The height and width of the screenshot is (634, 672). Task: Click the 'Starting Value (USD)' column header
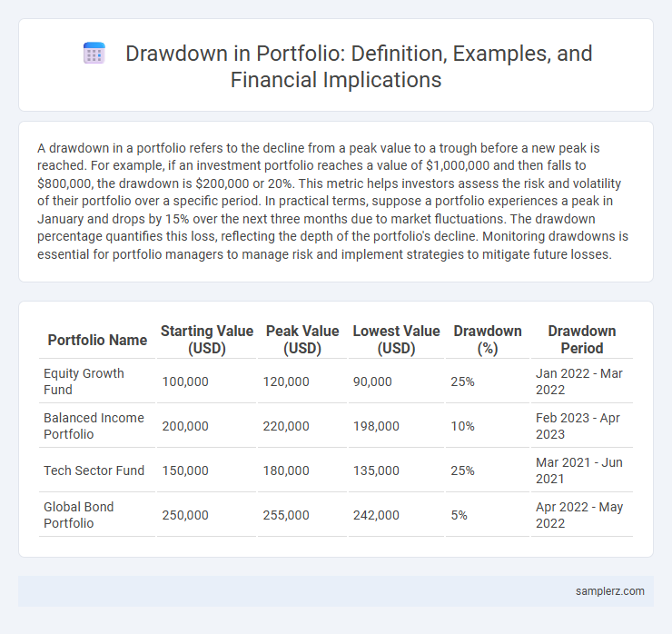207,340
